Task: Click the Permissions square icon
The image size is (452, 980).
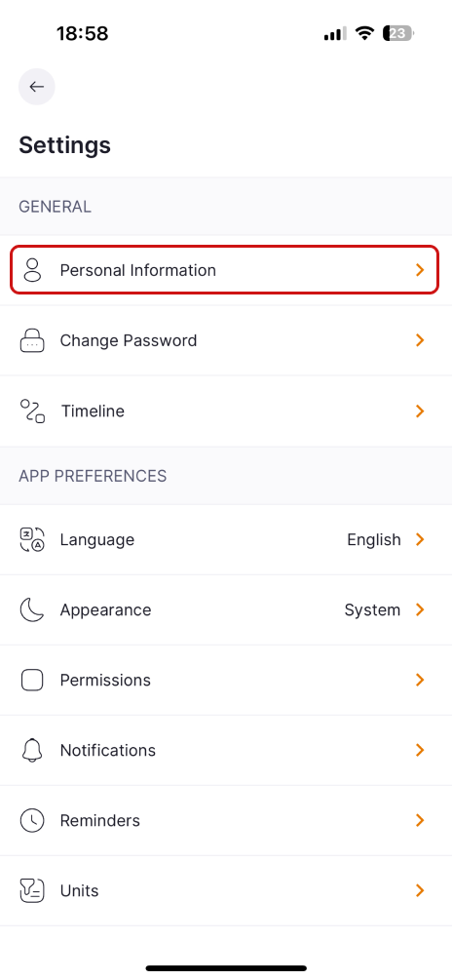Action: [32, 680]
